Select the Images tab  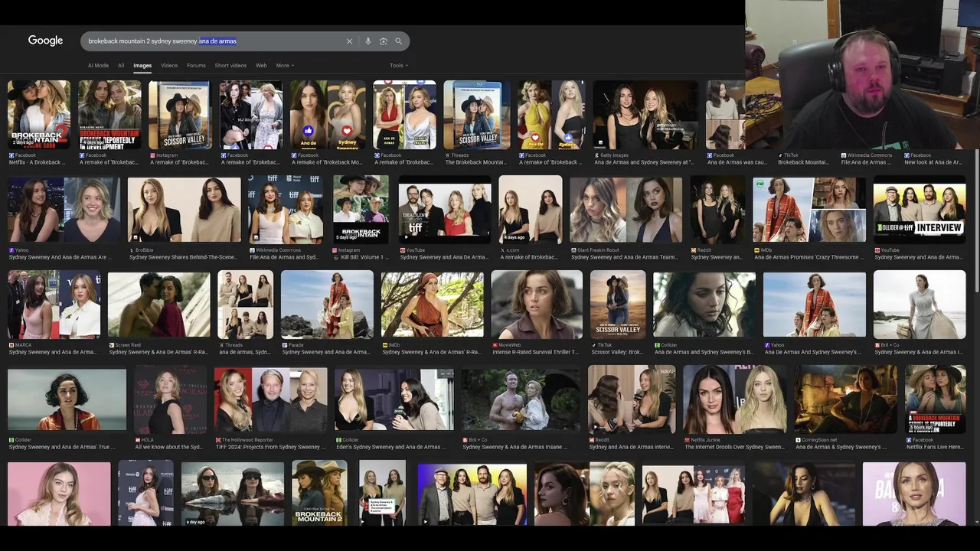[x=142, y=66]
